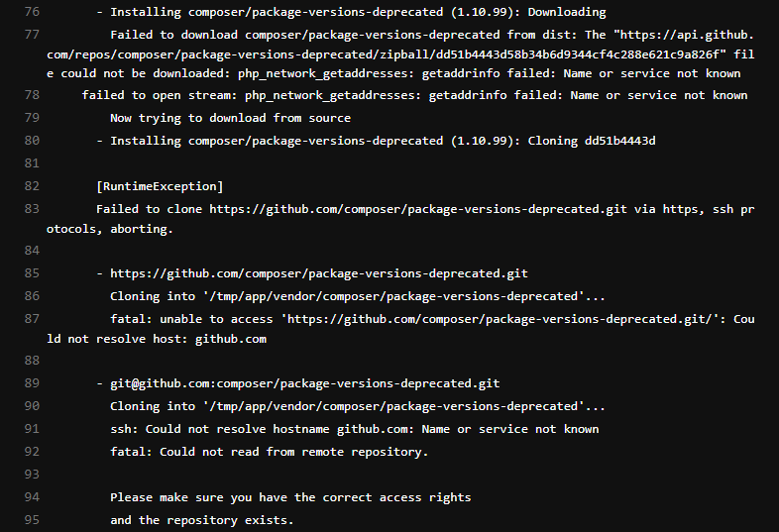Click the 'Now trying to download from source' line
The image size is (779, 532).
230,118
